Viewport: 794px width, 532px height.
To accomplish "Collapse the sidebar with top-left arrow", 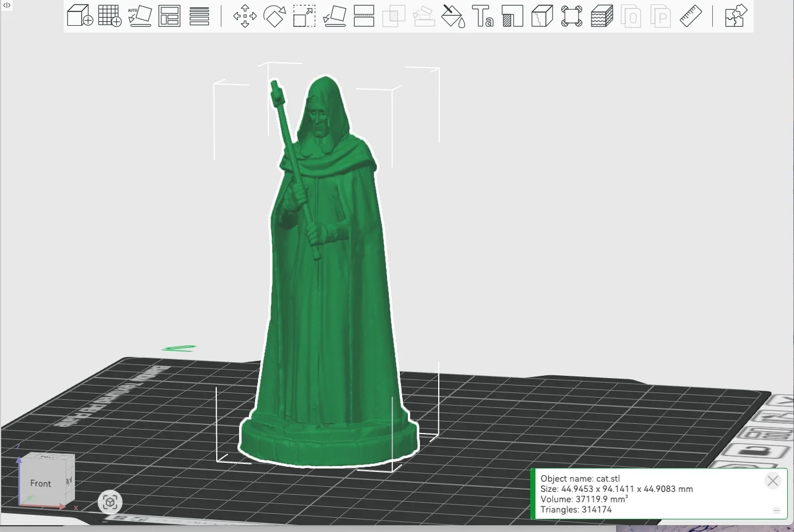I will tap(7, 5).
